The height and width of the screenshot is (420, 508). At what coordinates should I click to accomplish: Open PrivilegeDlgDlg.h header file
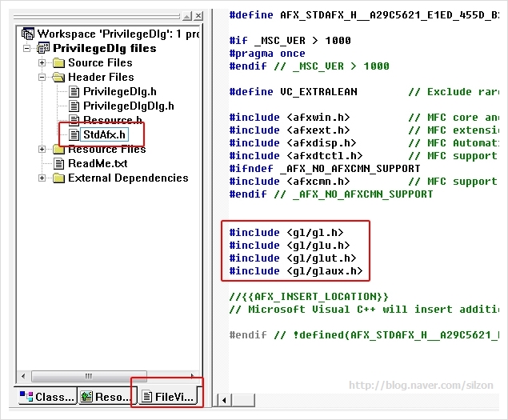(x=128, y=106)
